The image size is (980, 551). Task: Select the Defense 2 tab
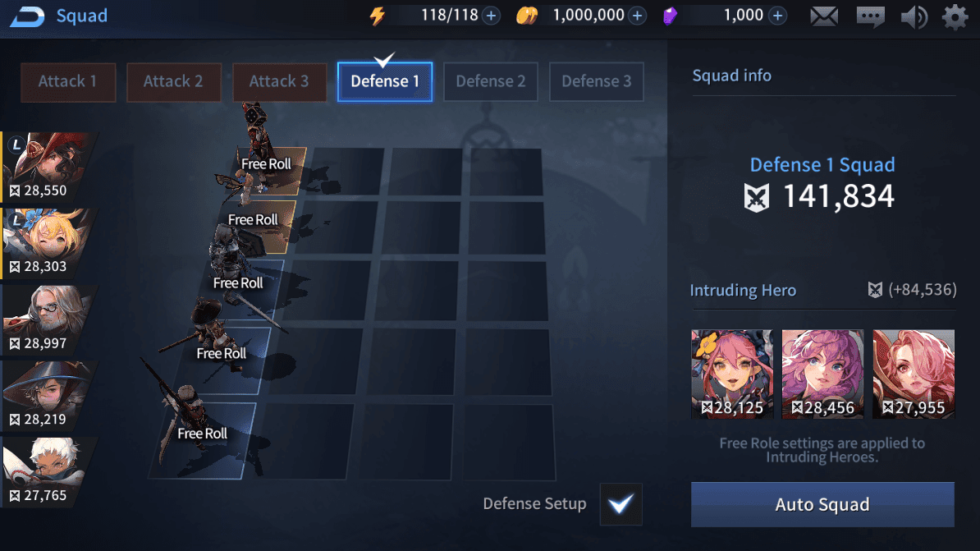tap(491, 82)
